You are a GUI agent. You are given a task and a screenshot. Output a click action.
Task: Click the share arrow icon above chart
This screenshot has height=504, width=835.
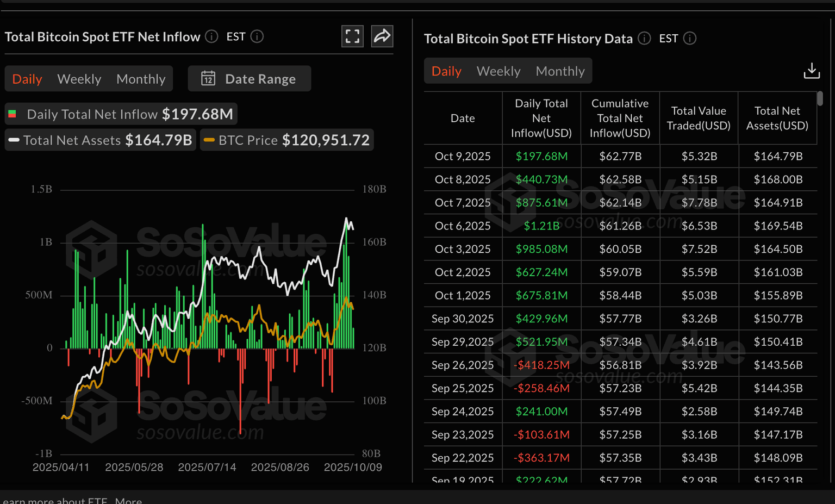pos(382,36)
